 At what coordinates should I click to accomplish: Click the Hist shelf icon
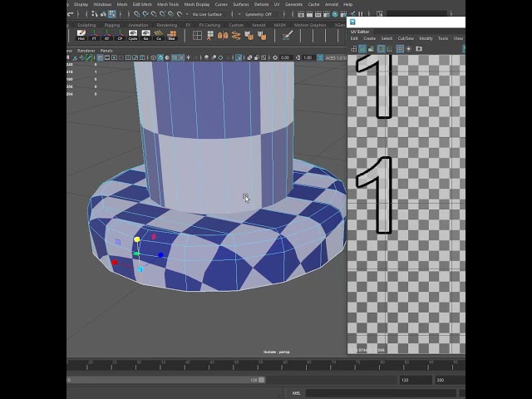(x=81, y=35)
